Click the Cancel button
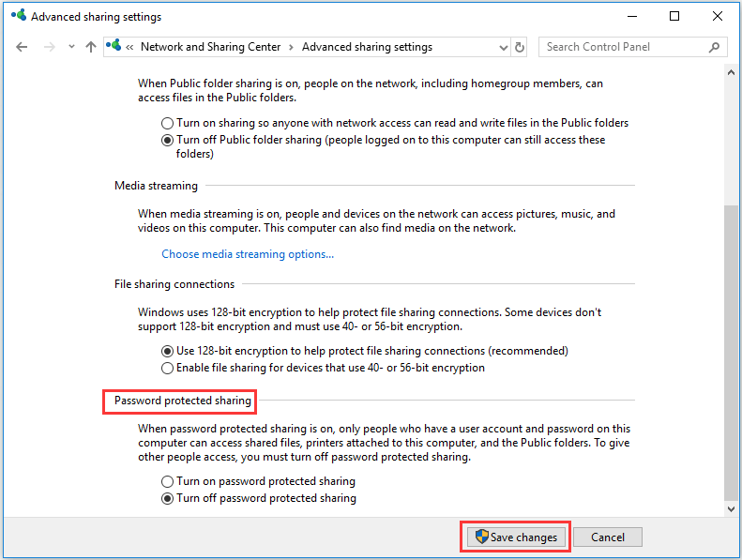Image resolution: width=742 pixels, height=560 pixels. (x=608, y=537)
